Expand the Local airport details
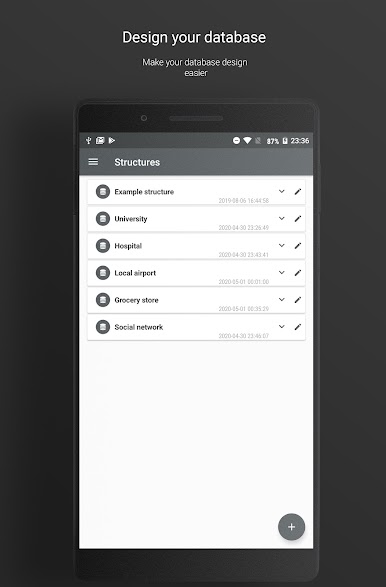 point(282,273)
